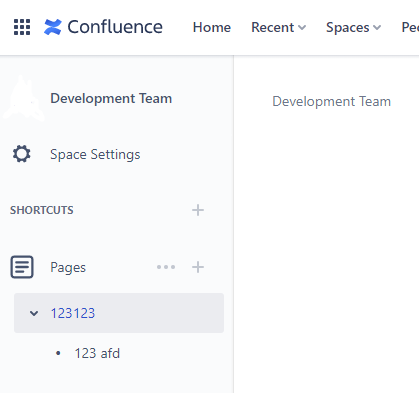Collapse the 123123 page tree chevron
The height and width of the screenshot is (393, 419).
34,313
